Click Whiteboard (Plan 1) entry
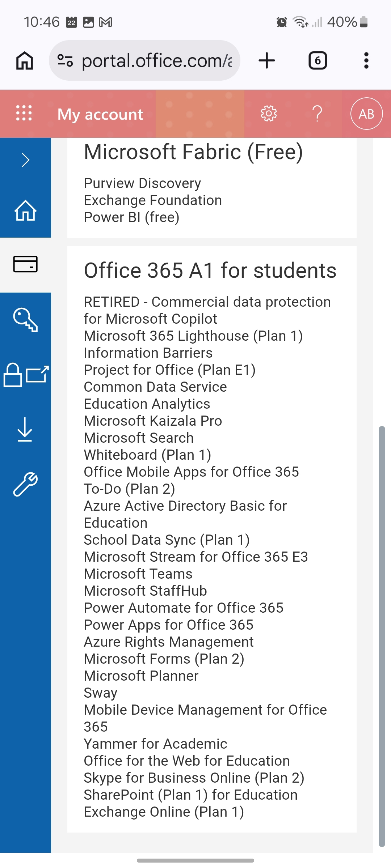The width and height of the screenshot is (391, 868). [147, 455]
